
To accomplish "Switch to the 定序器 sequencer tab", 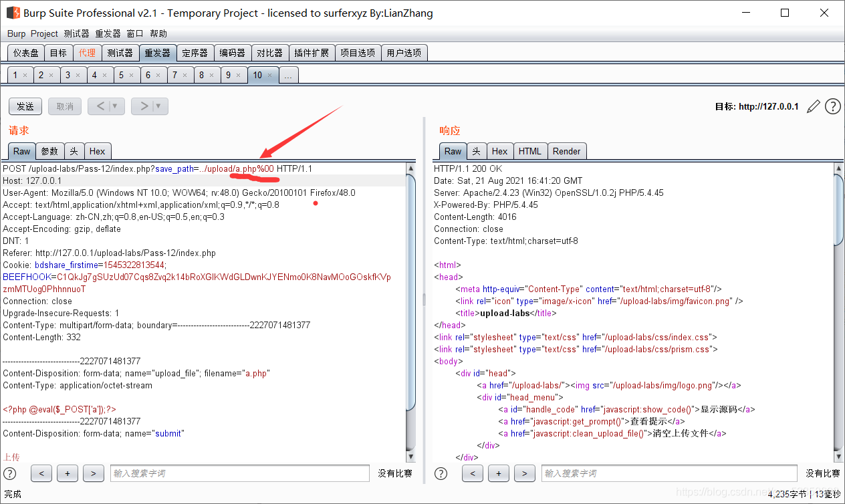I will 195,53.
